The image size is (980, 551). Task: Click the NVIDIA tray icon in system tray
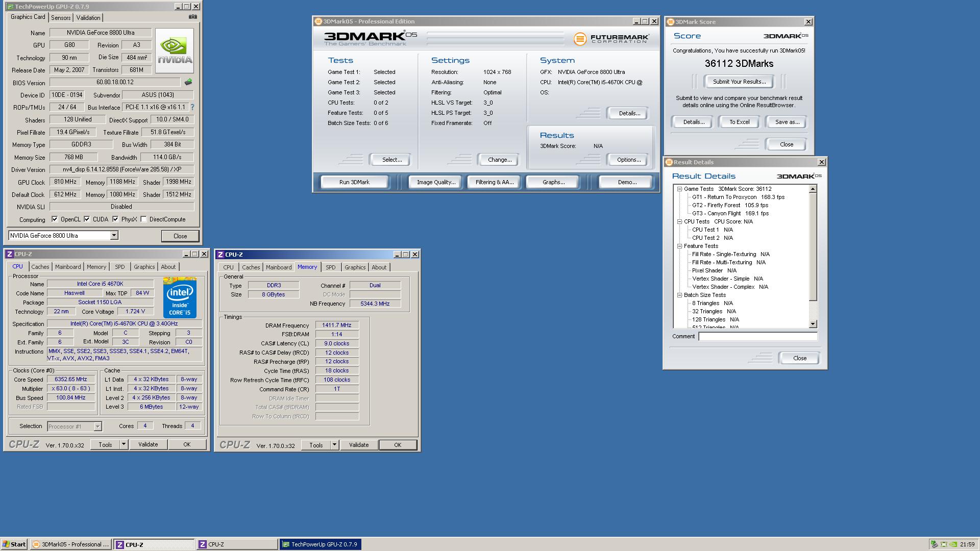click(953, 544)
